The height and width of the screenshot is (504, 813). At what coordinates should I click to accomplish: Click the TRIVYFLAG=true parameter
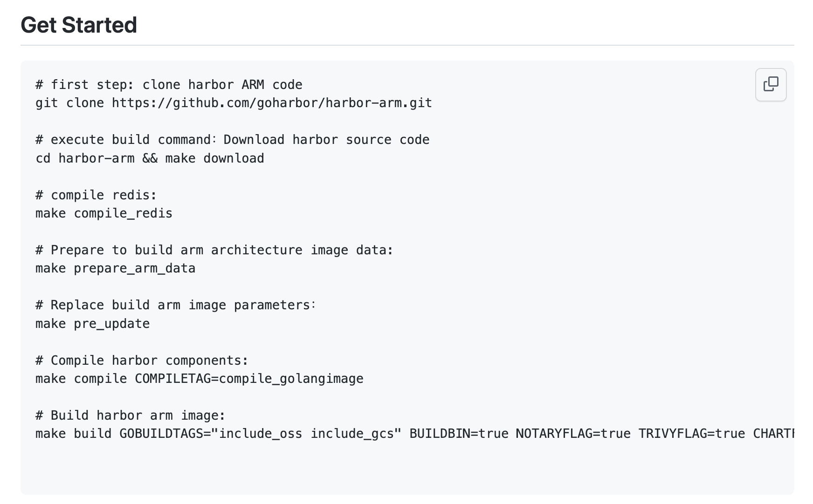coord(691,434)
